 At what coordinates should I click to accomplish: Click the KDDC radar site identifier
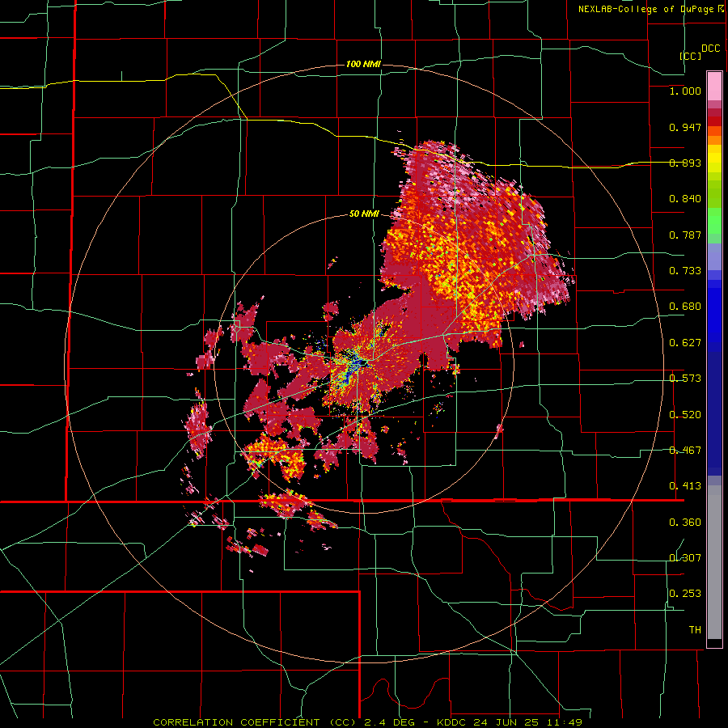452,722
